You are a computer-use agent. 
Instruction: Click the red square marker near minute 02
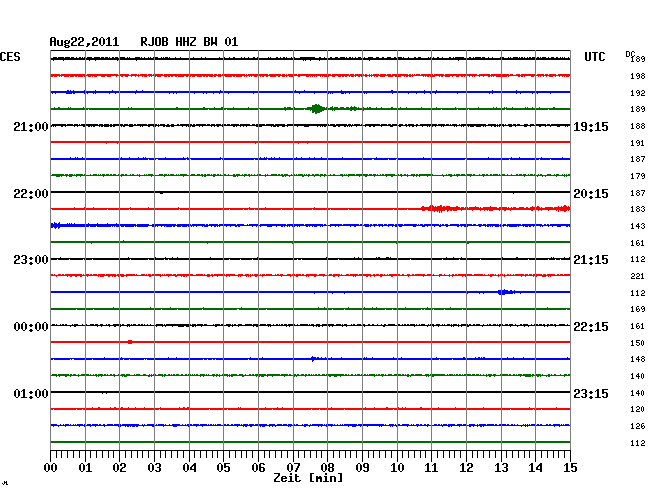pyautogui.click(x=130, y=342)
